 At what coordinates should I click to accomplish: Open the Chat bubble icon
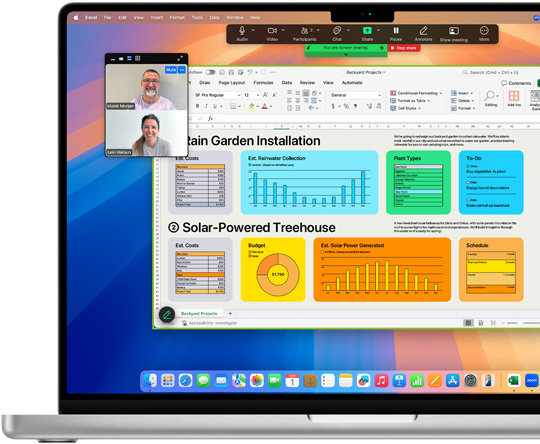click(x=337, y=30)
